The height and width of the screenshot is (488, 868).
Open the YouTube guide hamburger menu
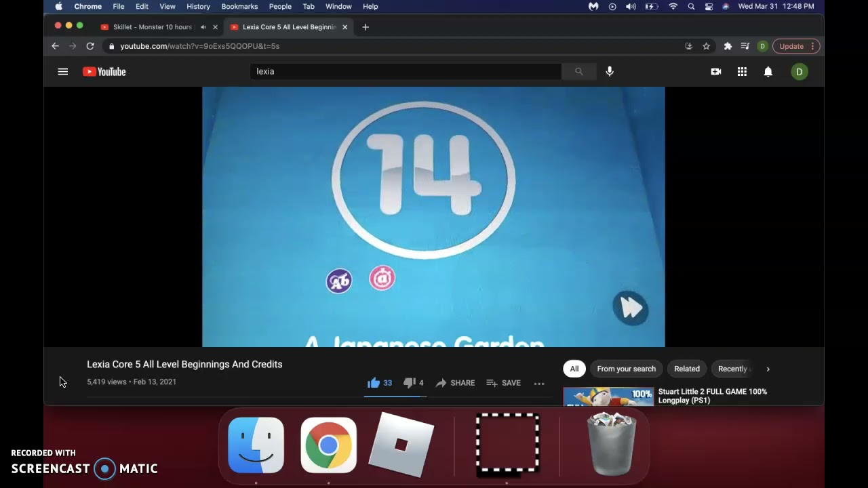(x=63, y=71)
